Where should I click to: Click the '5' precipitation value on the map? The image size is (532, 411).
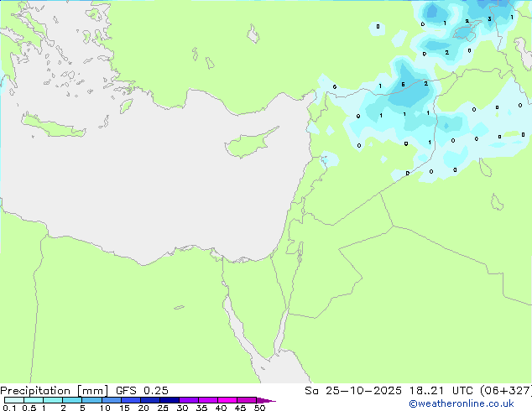click(403, 84)
